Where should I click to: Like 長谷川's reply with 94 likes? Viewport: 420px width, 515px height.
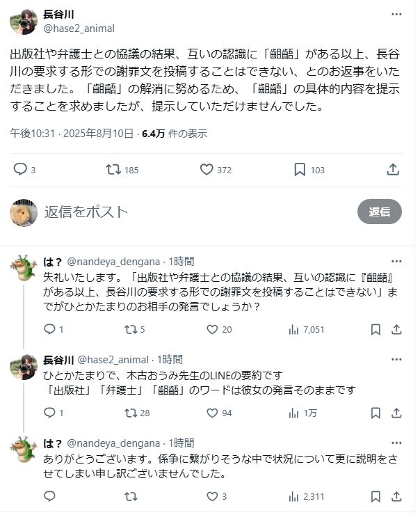tap(212, 413)
